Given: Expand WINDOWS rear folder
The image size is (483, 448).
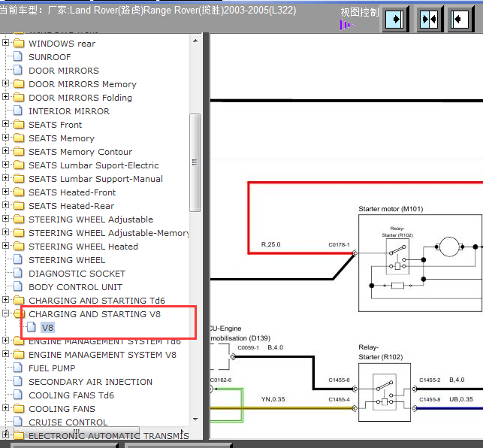Looking at the screenshot, I should pos(5,42).
